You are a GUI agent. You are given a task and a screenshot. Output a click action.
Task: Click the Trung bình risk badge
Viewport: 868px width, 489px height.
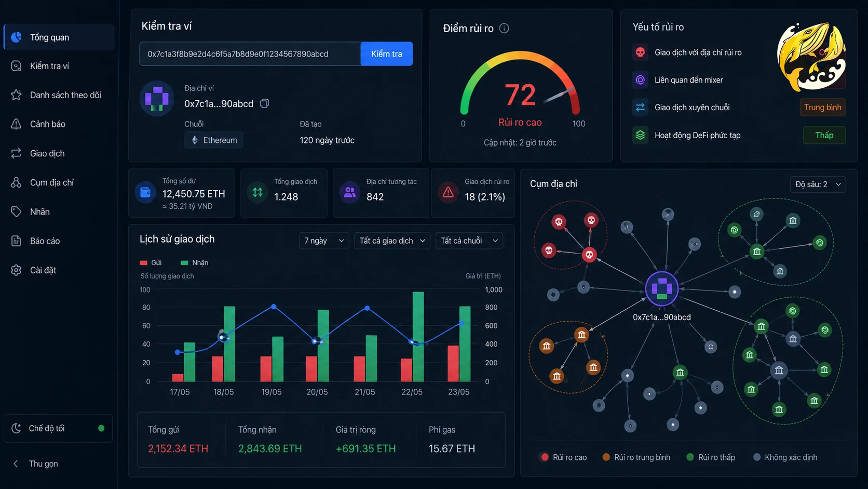pos(823,107)
